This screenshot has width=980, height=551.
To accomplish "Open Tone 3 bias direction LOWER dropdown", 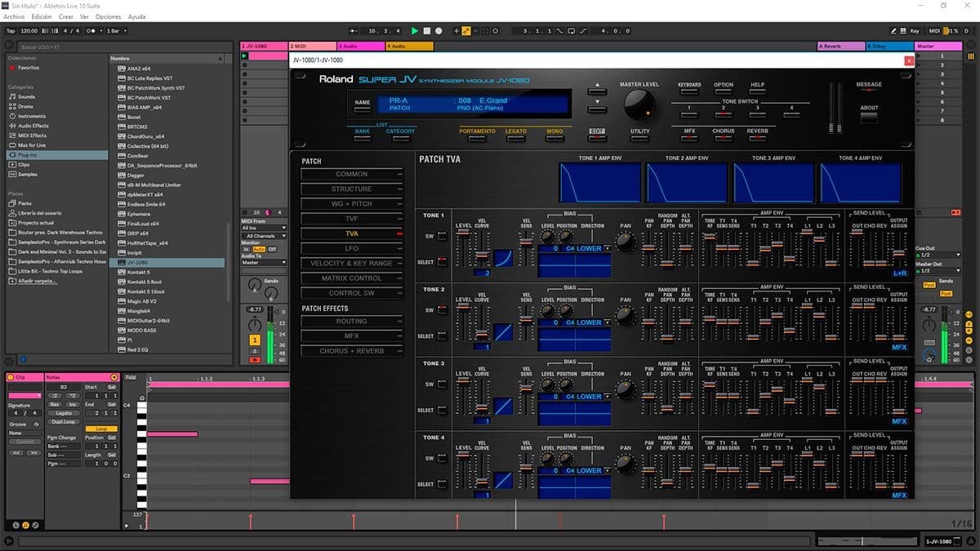I will (594, 397).
